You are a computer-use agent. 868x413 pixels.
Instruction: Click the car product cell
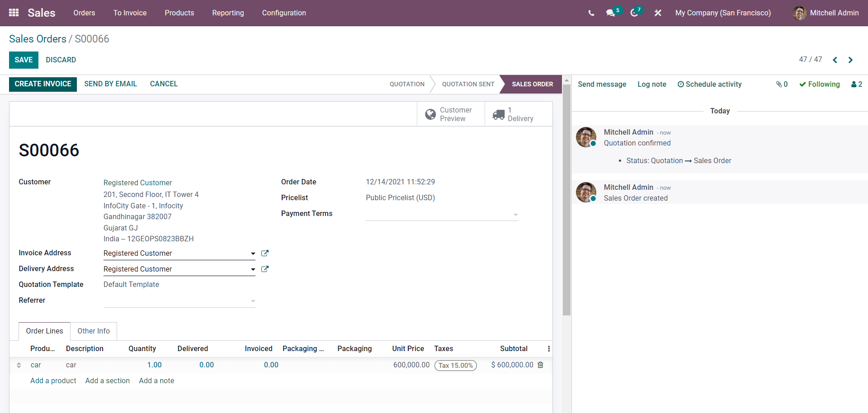tap(36, 365)
